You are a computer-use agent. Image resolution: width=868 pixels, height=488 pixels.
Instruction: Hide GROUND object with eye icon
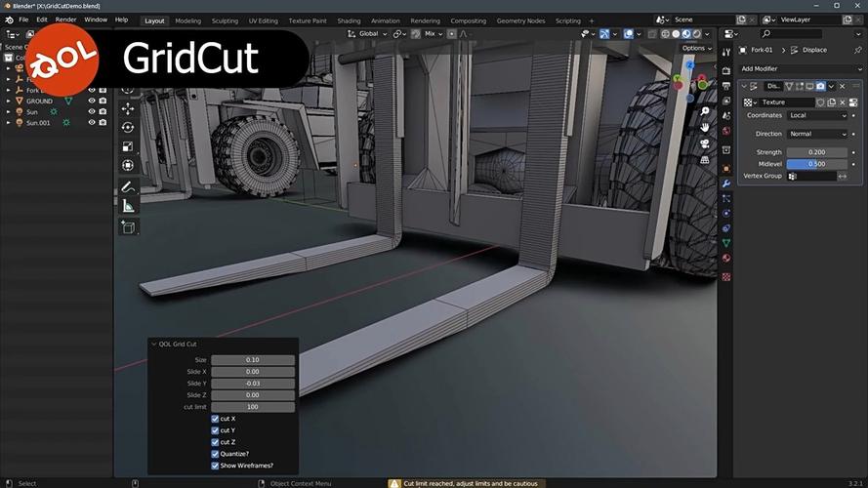pyautogui.click(x=92, y=101)
